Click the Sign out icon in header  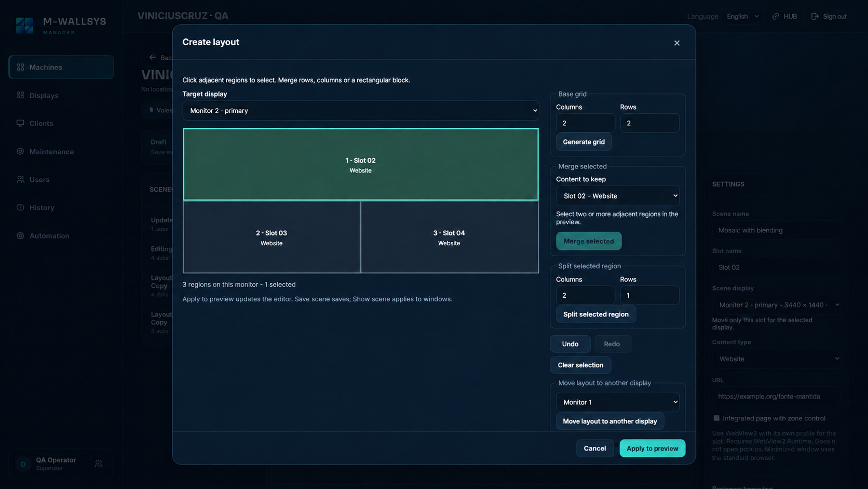coord(815,16)
